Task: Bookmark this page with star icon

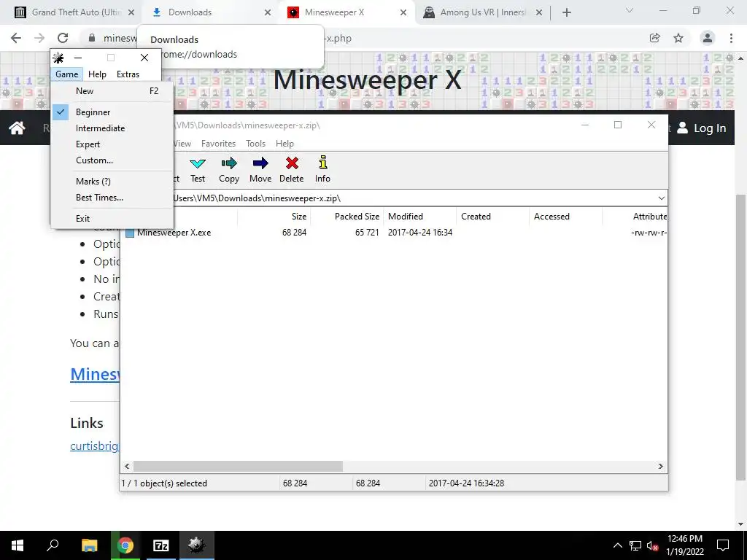Action: pos(678,38)
